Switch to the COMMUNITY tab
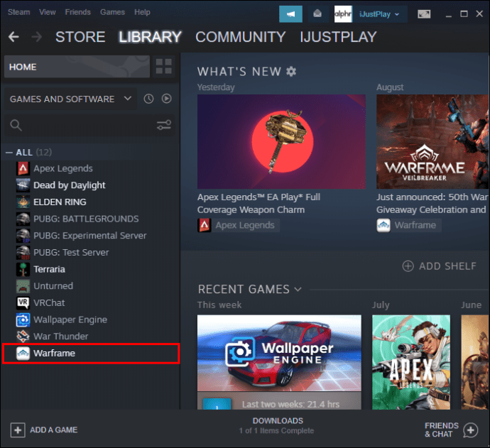Screen dimensions: 490x448 241,37
